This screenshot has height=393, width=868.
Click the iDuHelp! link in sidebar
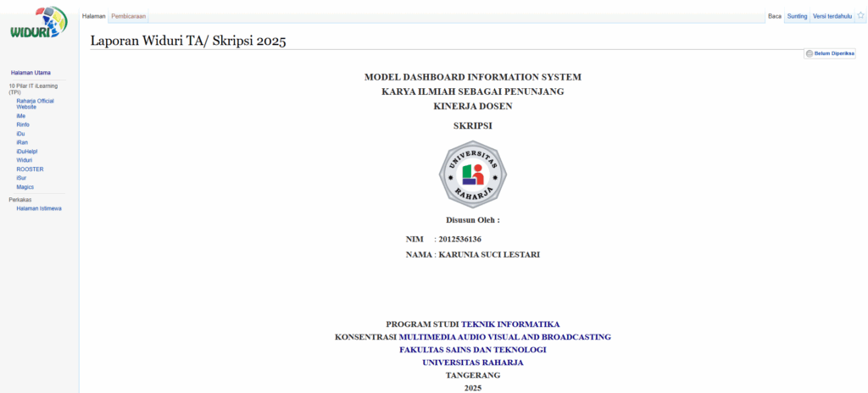click(x=27, y=152)
